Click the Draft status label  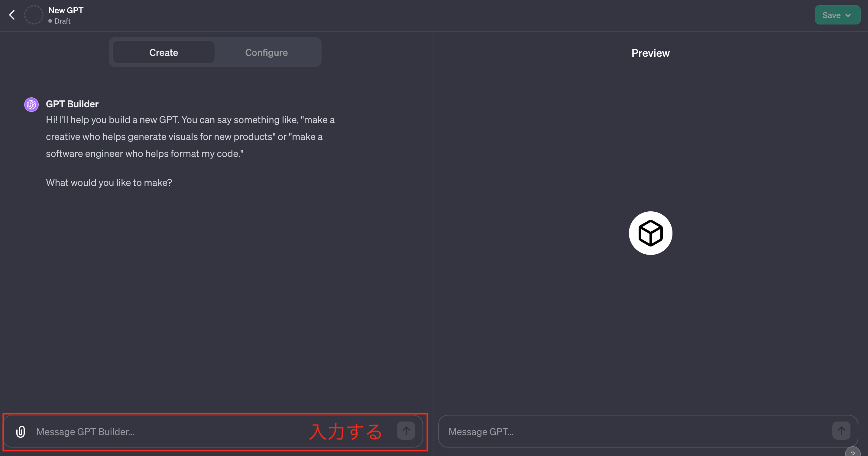(62, 21)
